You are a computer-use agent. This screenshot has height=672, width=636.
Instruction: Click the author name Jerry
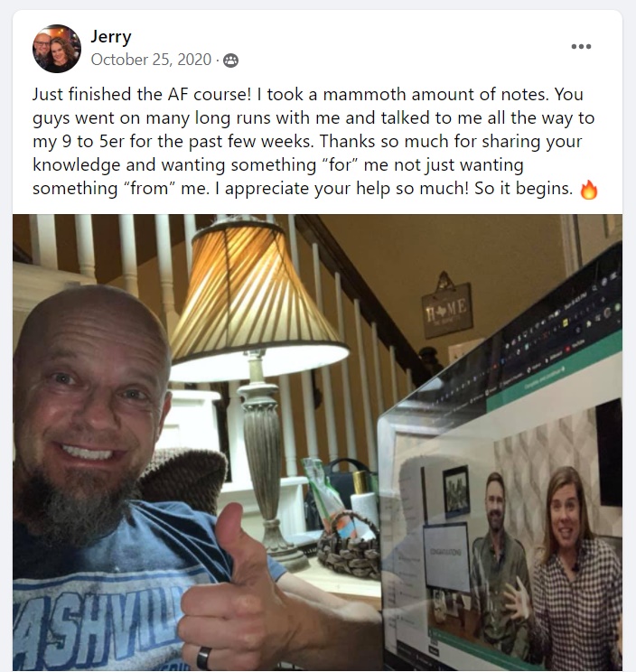click(x=110, y=37)
